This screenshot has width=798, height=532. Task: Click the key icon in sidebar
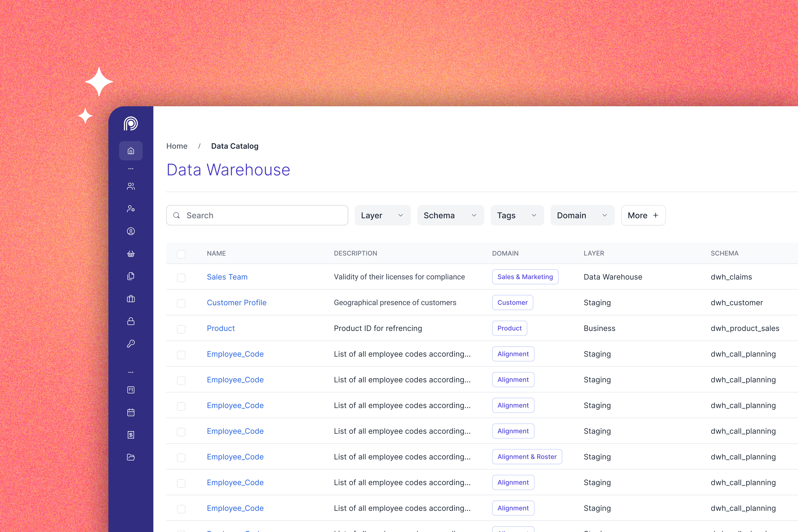(x=131, y=344)
